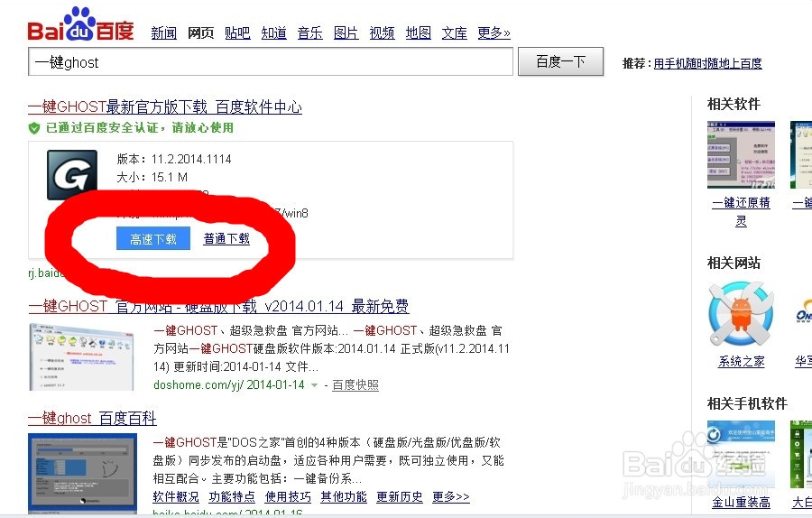
Task: Click the 普通下载 normal download link
Action: 226,239
